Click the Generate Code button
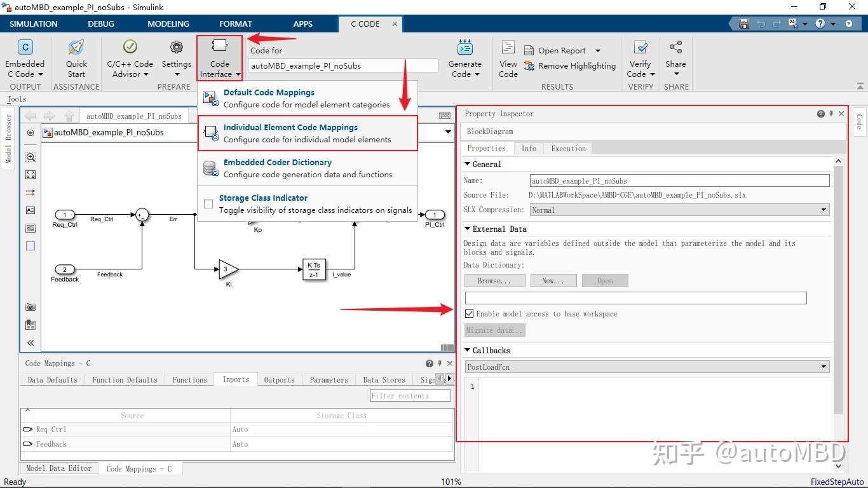Viewport: 868px width, 488px height. [x=465, y=58]
